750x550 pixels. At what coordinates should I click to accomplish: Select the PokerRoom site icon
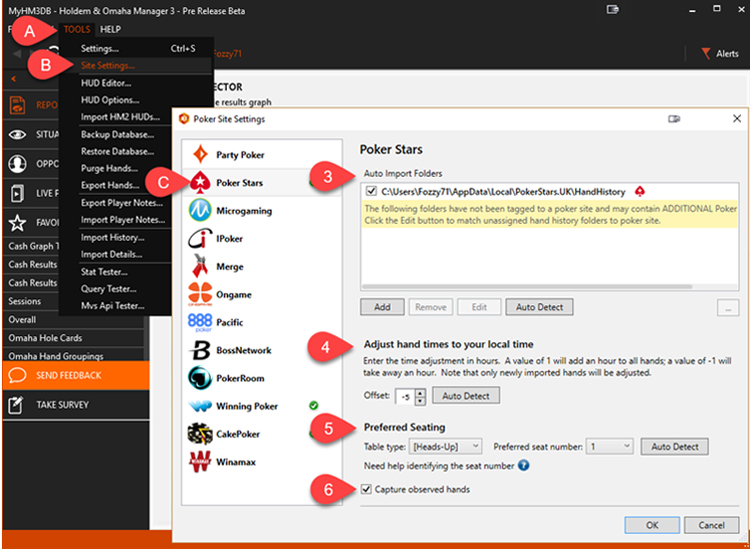pyautogui.click(x=200, y=378)
